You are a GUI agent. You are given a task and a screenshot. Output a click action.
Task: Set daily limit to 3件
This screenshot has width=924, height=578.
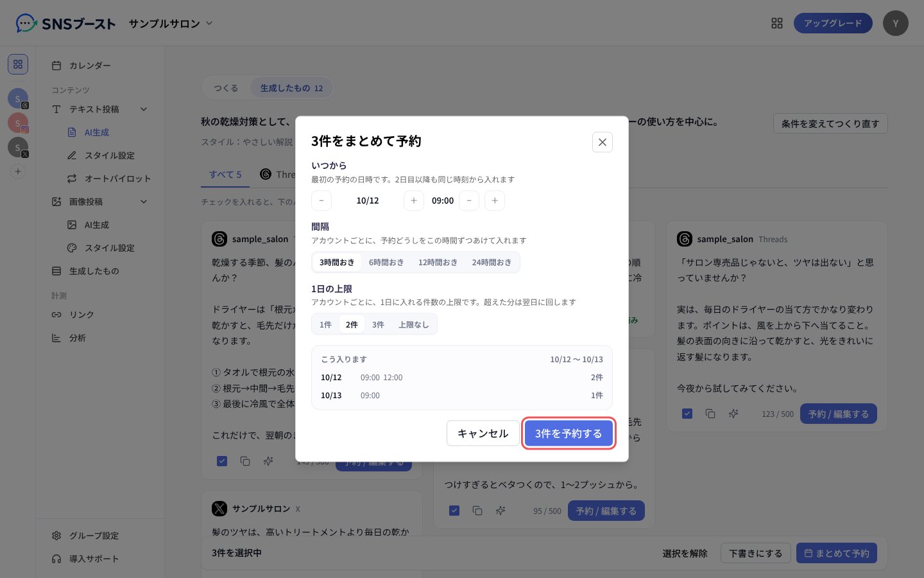378,324
